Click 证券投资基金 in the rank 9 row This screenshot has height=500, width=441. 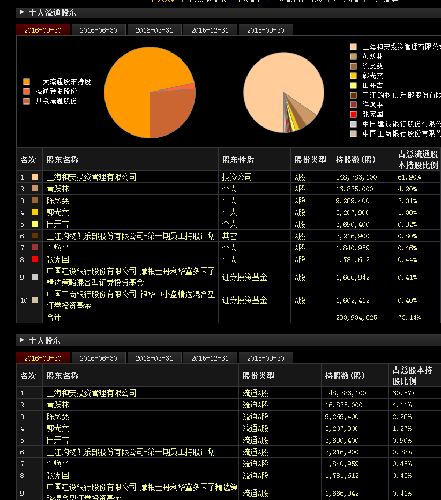tap(245, 277)
